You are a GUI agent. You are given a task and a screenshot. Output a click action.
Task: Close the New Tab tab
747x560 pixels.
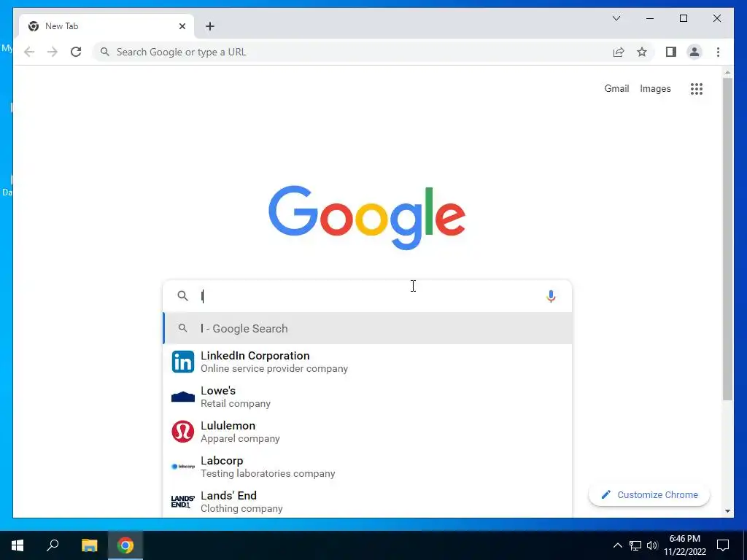[182, 26]
